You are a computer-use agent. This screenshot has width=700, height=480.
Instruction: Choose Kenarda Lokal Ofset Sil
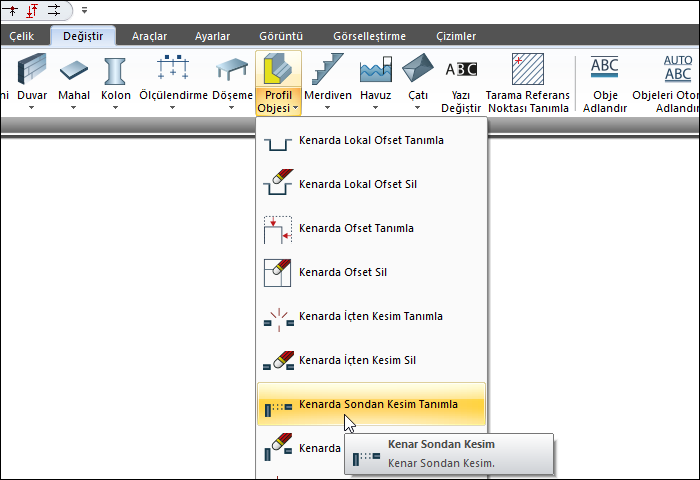pyautogui.click(x=371, y=184)
